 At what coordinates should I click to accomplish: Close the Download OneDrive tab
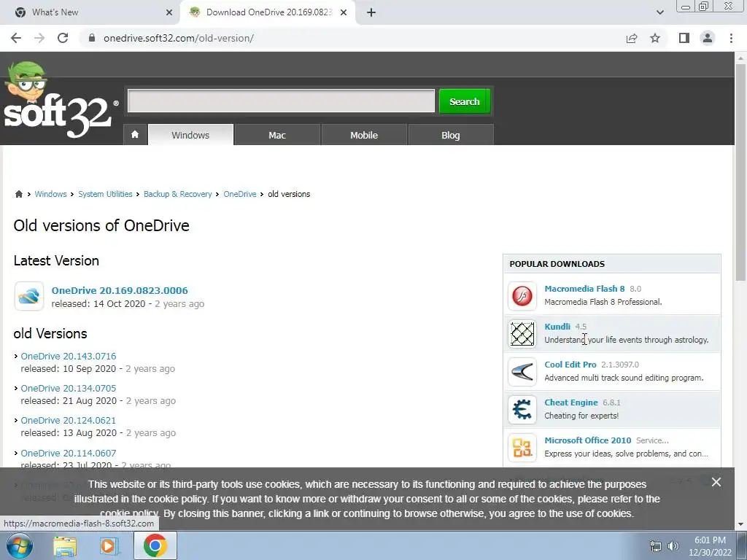(x=344, y=12)
